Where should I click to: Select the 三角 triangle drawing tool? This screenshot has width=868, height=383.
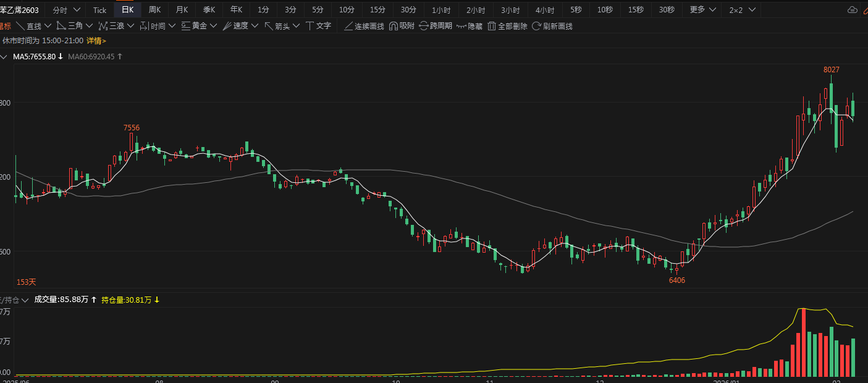coord(70,26)
